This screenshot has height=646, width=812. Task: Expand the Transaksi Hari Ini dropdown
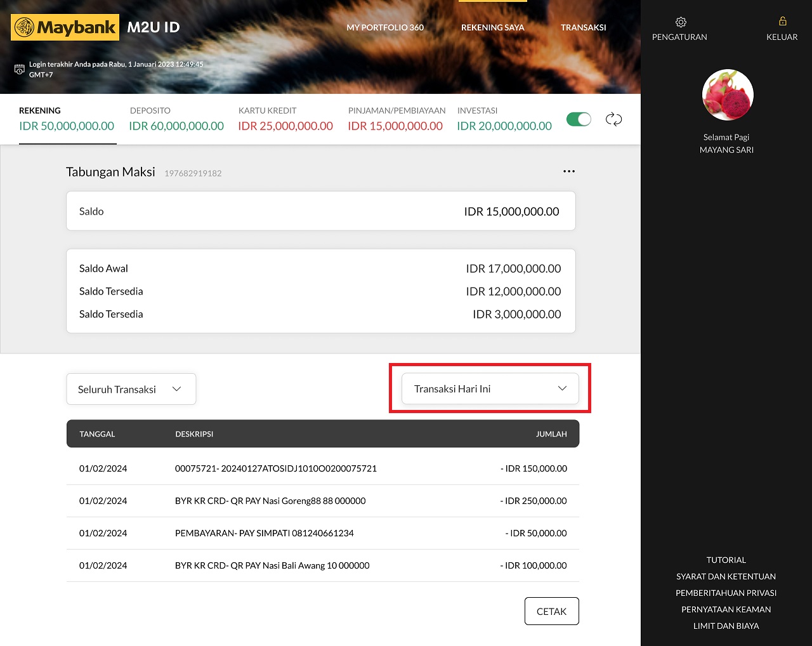(x=490, y=388)
